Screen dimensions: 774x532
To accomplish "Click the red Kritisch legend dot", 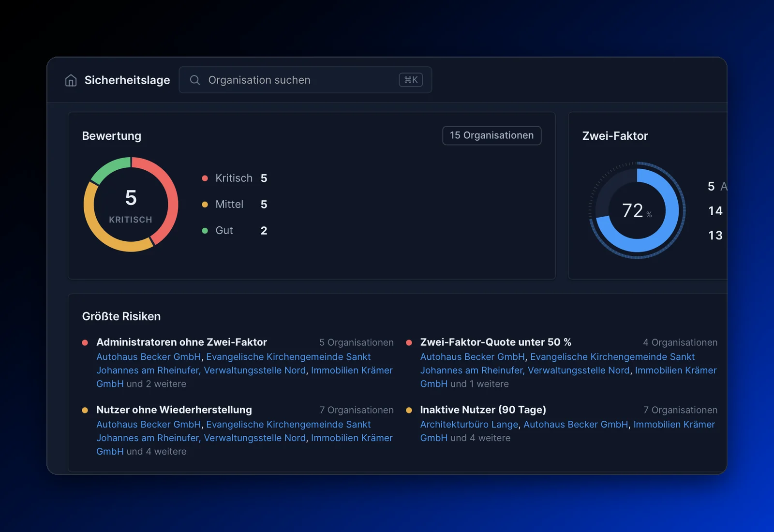I will coord(205,178).
